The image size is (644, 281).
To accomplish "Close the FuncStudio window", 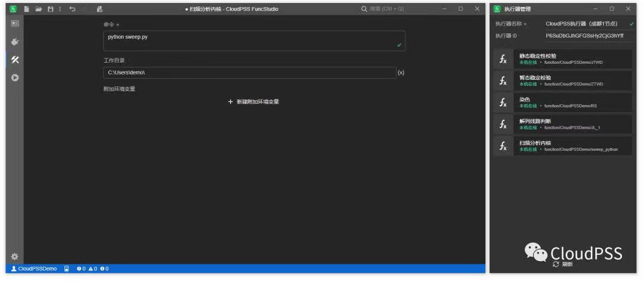I will 477,8.
